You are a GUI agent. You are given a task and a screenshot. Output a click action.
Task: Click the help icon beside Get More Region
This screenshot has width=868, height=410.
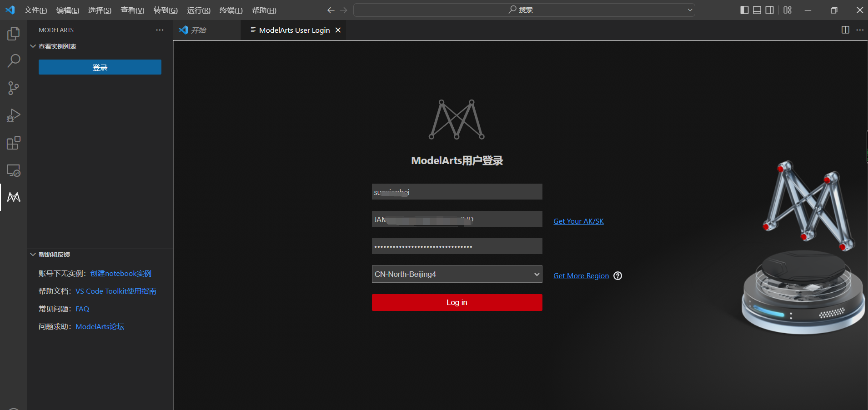coord(617,276)
